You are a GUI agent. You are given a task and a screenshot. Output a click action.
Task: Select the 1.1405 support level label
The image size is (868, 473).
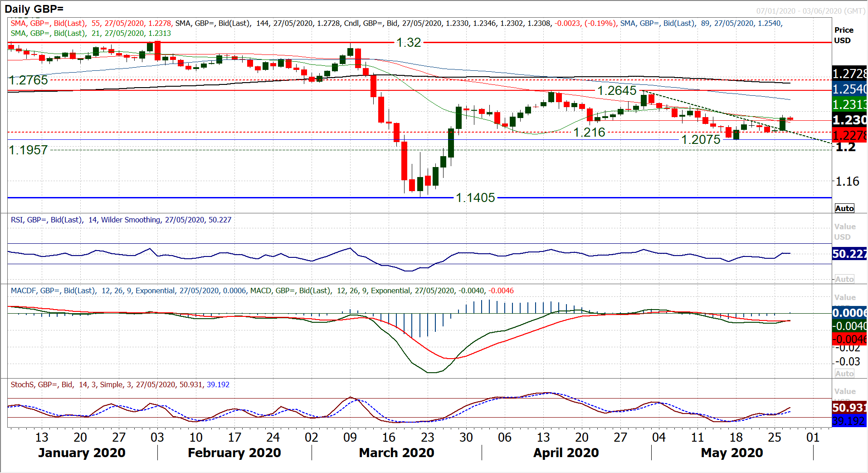[475, 198]
